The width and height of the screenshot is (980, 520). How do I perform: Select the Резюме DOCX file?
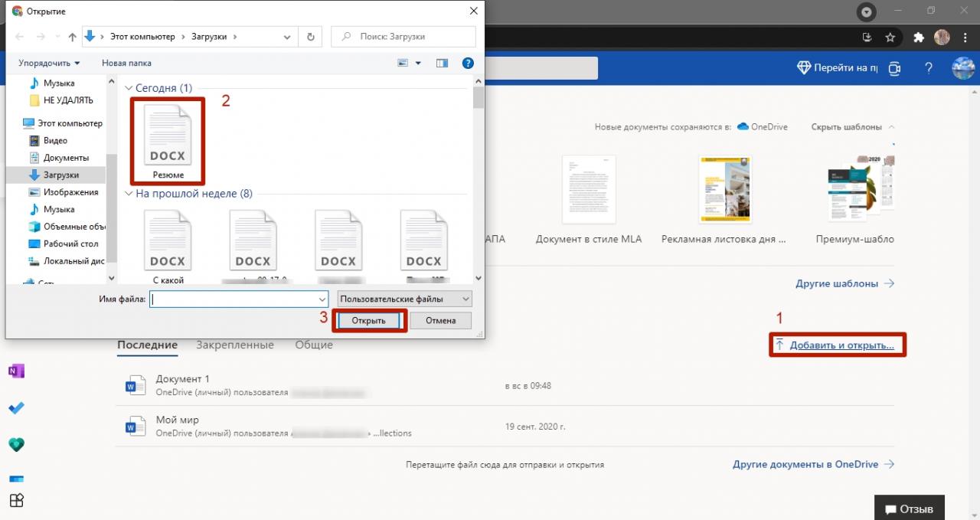tap(168, 140)
